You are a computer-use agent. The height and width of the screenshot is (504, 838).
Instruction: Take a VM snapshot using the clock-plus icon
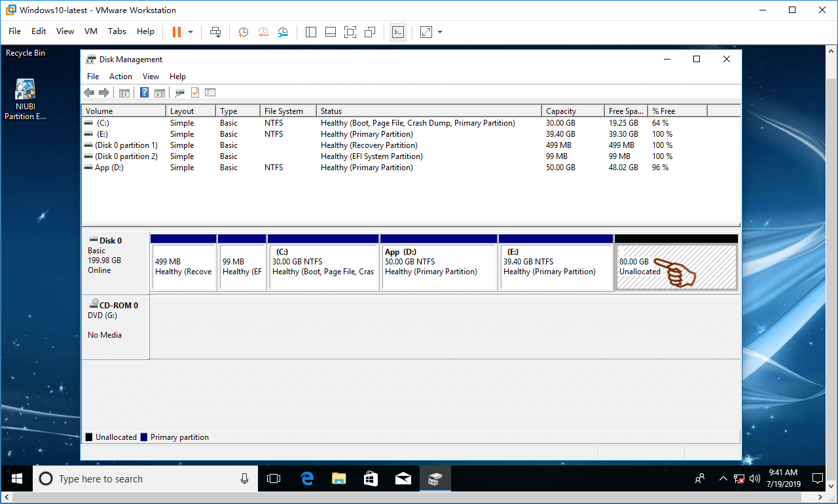(x=243, y=32)
